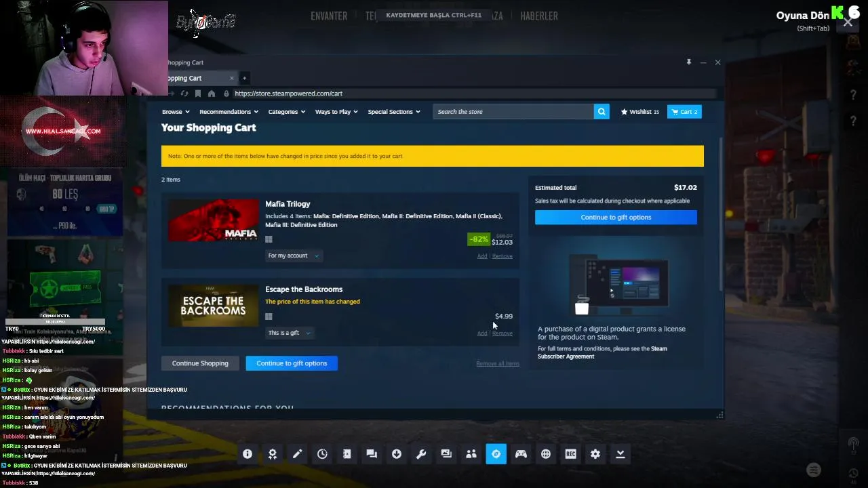Click yellow price change note banner
This screenshot has width=868, height=488.
(x=433, y=156)
